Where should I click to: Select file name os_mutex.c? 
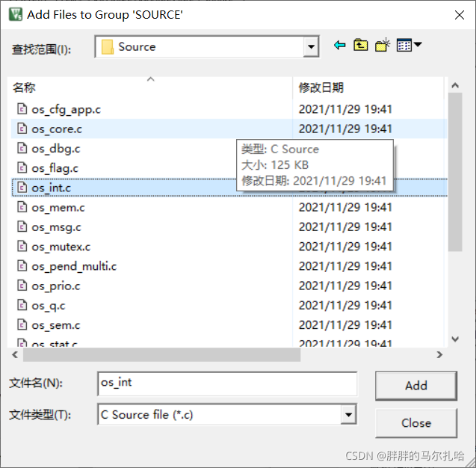tap(61, 247)
